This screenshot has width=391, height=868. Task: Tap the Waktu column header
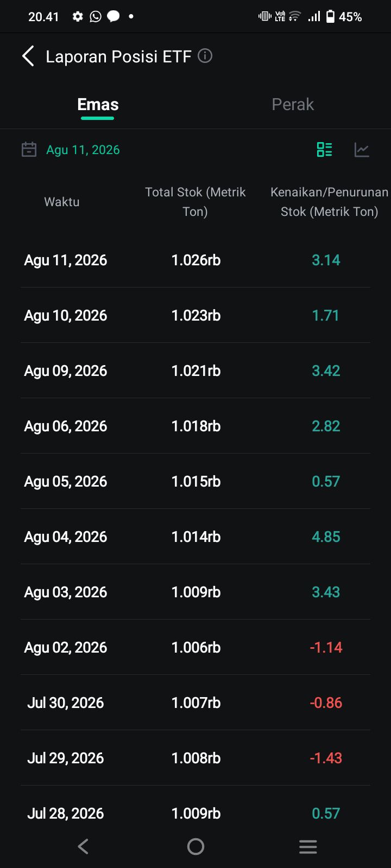(x=62, y=202)
